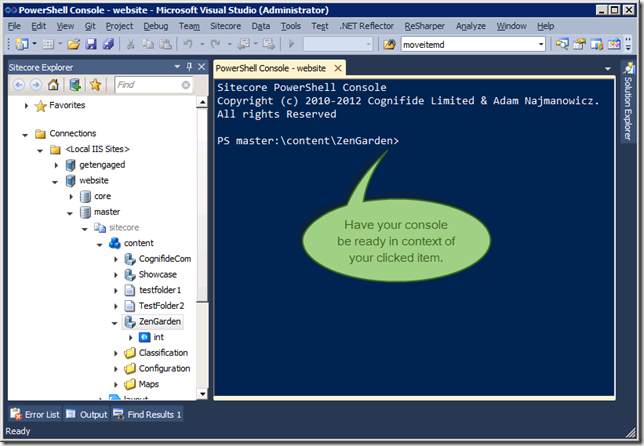Switch to the Error List tab
The width and height of the screenshot is (644, 446).
[38, 414]
